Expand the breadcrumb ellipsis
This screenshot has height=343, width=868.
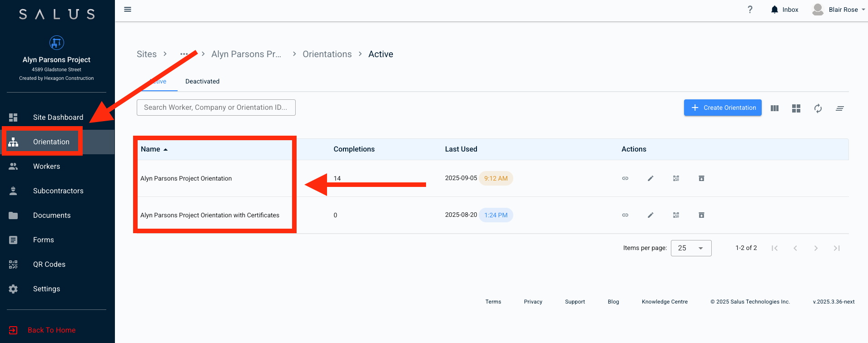184,54
